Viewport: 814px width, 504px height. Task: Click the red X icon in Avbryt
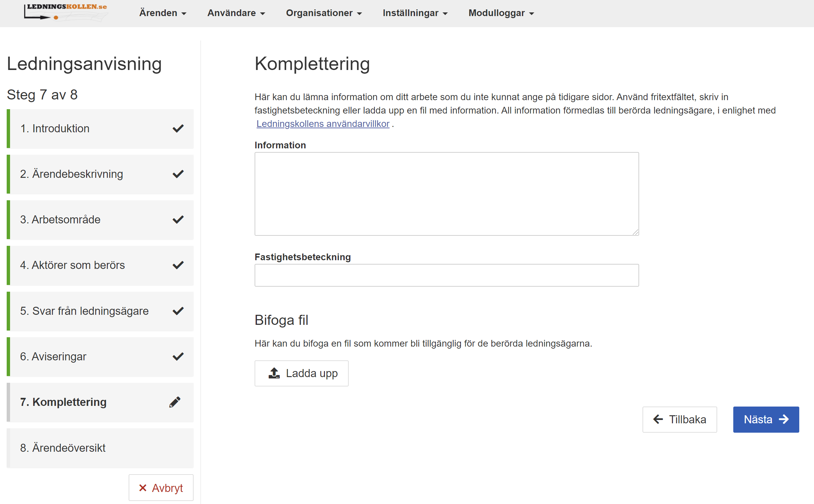coord(143,488)
